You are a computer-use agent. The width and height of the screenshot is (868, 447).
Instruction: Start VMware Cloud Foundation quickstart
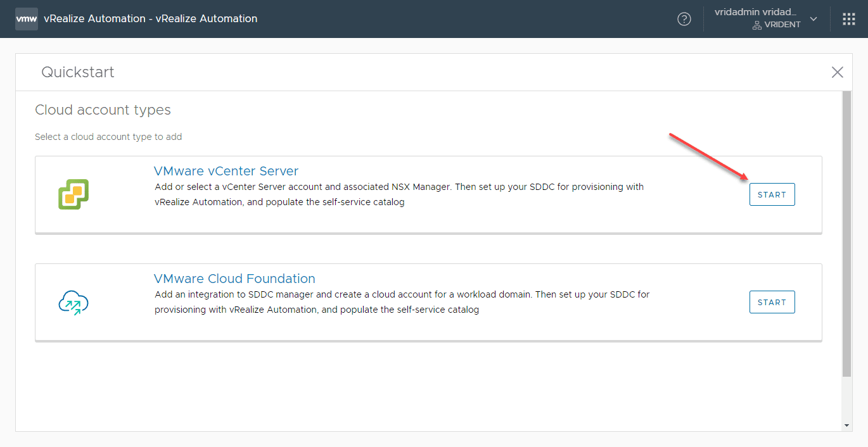tap(772, 302)
